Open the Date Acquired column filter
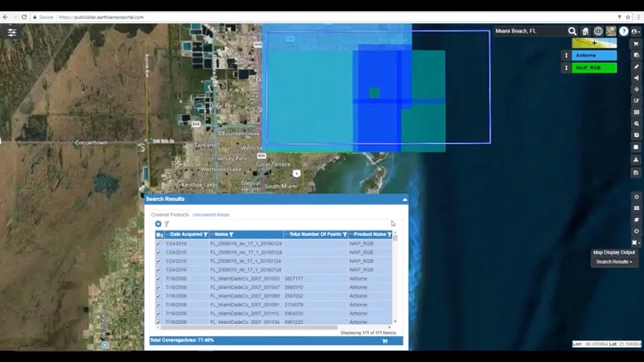This screenshot has width=644, height=362. [205, 235]
